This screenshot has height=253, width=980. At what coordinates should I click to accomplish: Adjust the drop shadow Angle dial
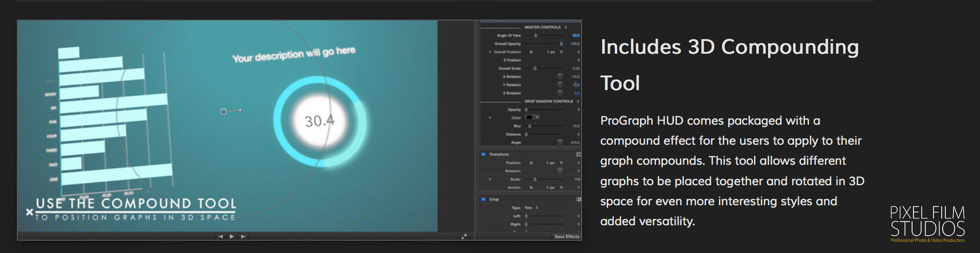click(560, 142)
